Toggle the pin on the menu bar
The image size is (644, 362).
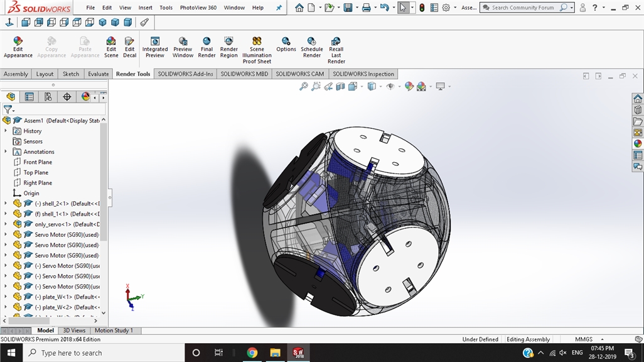point(279,8)
